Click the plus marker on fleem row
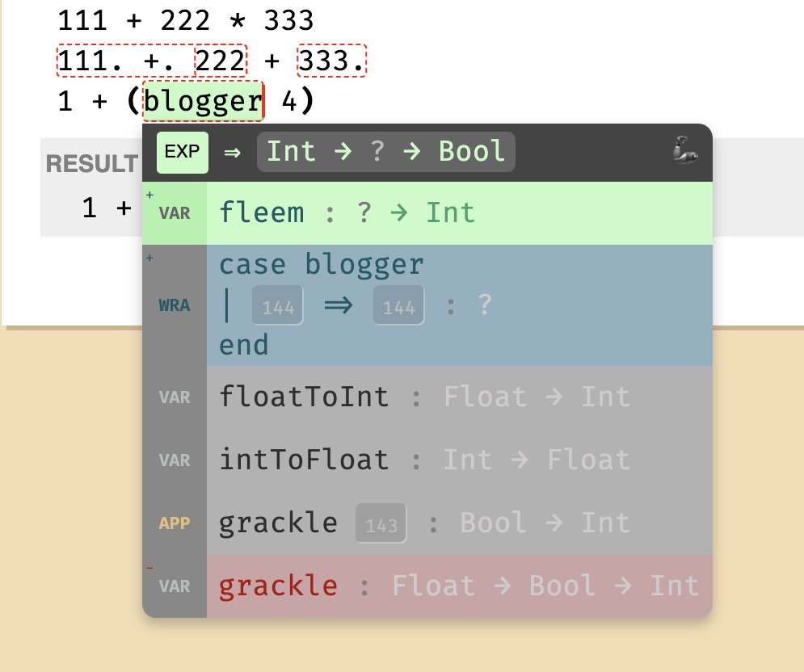 click(149, 195)
